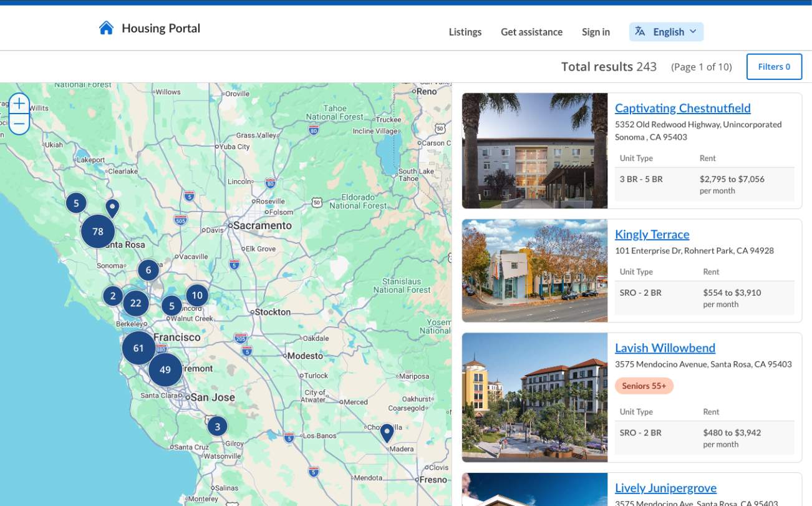Open the Lavish Willowbend listing
This screenshot has width=812, height=506.
(665, 348)
